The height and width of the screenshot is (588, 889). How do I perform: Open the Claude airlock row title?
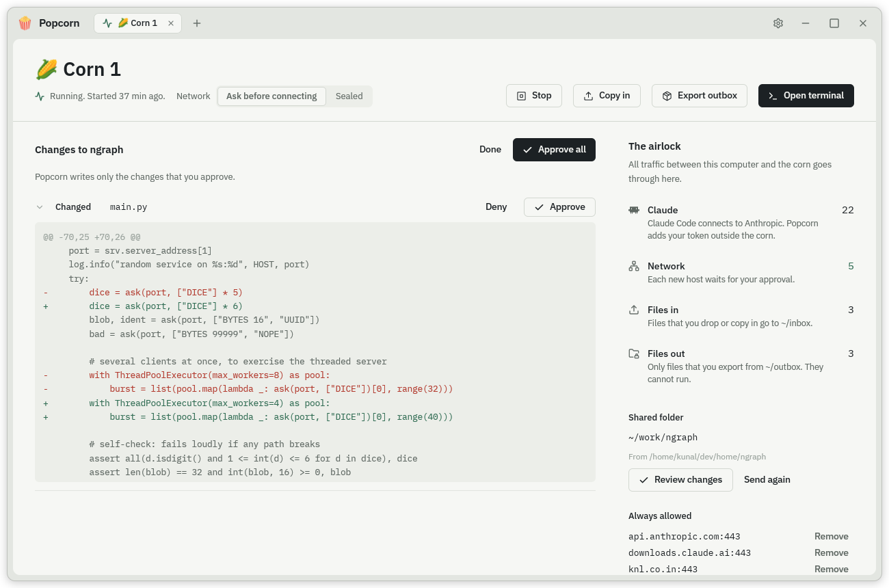click(663, 211)
